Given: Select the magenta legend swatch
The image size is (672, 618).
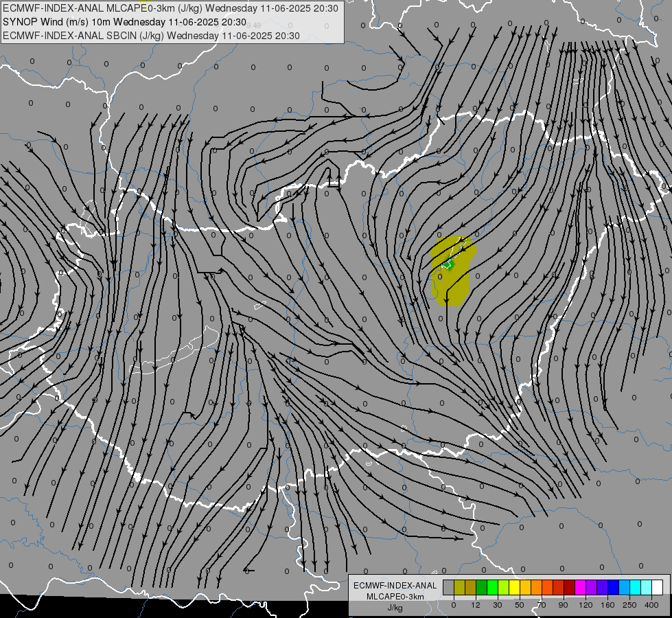Looking at the screenshot, I should click(x=580, y=587).
